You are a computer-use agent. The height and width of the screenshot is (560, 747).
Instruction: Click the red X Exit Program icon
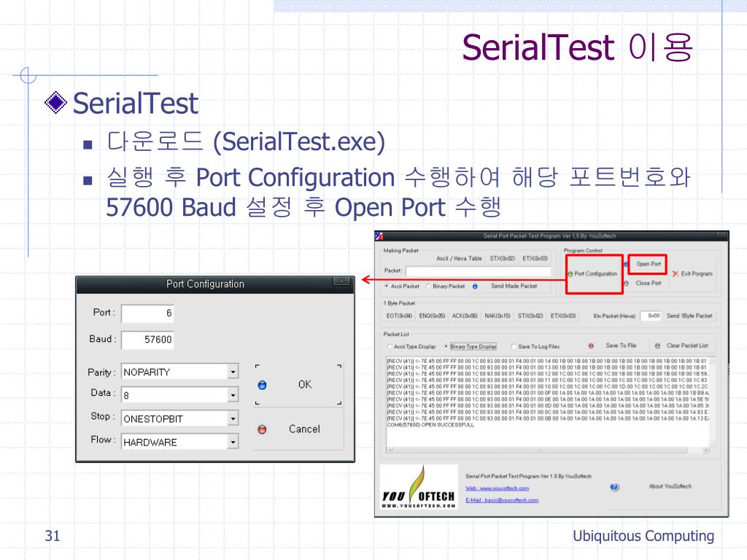[x=675, y=274]
